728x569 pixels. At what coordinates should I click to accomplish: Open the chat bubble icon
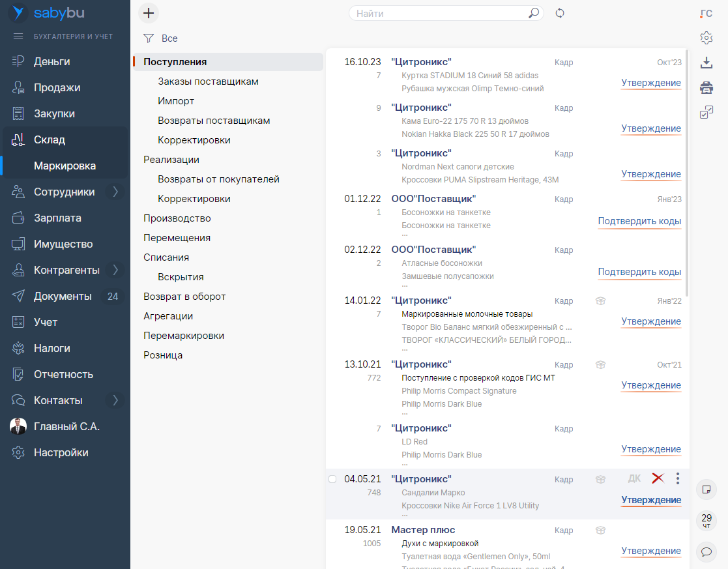(706, 552)
